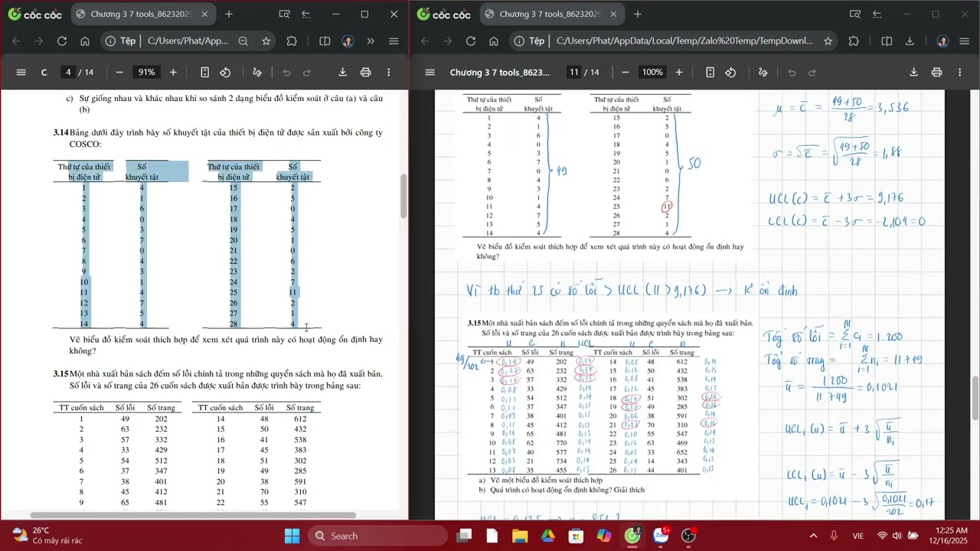Screen dimensions: 980x551
Task: Click horizontal scrollbar of left PDF viewer
Action: [193, 516]
